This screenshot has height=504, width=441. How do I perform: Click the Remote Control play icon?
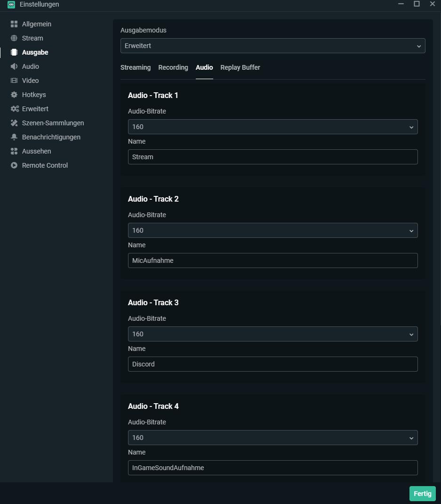pyautogui.click(x=14, y=165)
